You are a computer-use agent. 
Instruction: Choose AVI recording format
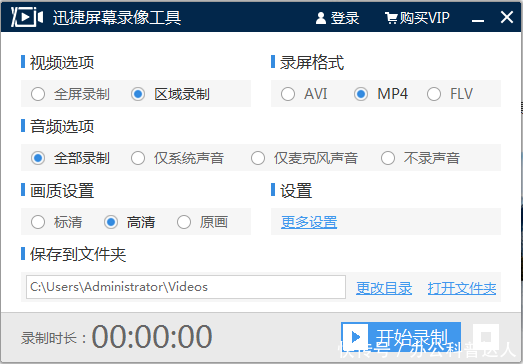pyautogui.click(x=304, y=94)
